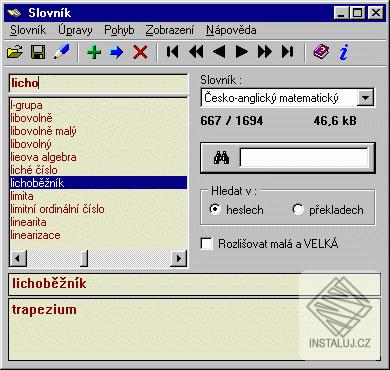Click the word lookup field containing licho

coord(99,83)
